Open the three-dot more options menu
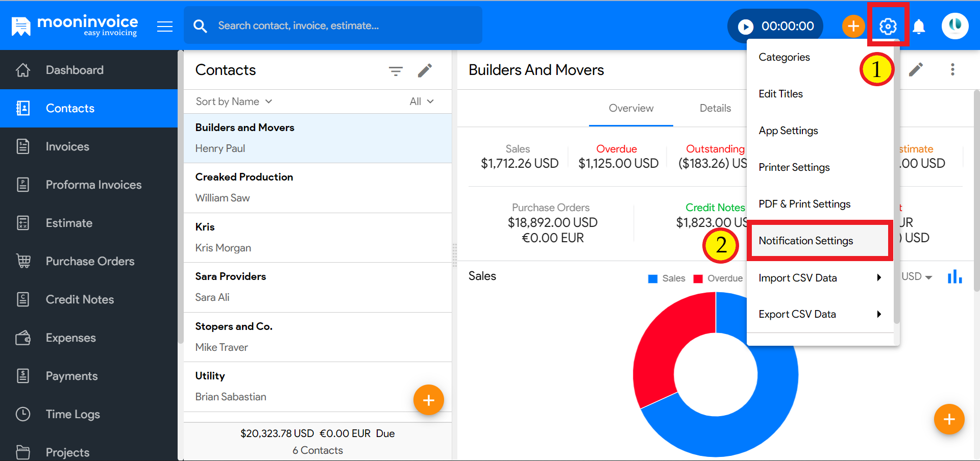980x461 pixels. tap(952, 69)
